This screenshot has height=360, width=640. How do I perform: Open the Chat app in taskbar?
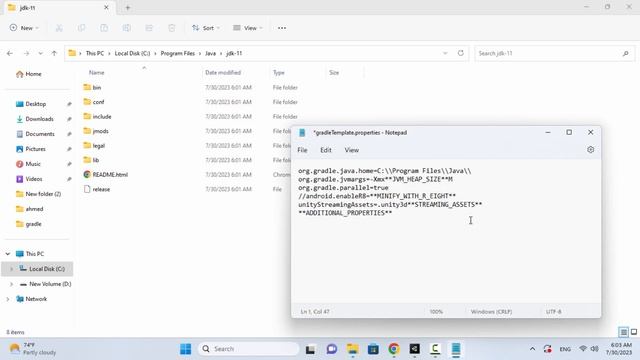[331, 349]
